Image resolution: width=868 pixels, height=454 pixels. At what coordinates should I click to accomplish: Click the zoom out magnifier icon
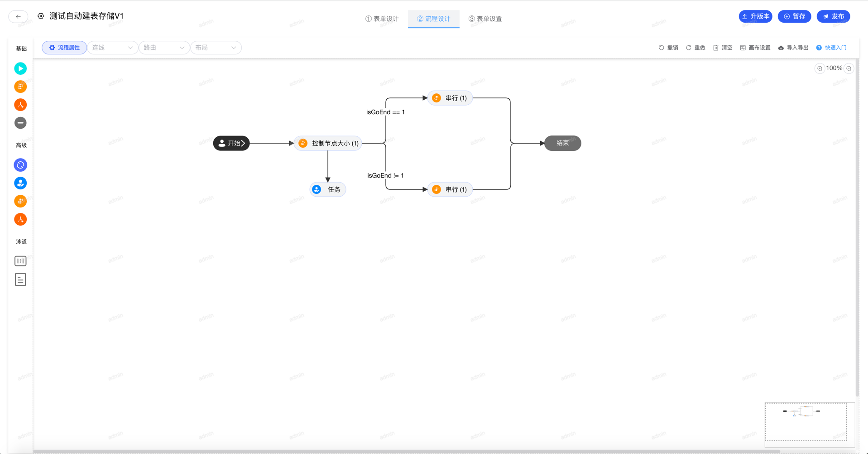point(849,68)
